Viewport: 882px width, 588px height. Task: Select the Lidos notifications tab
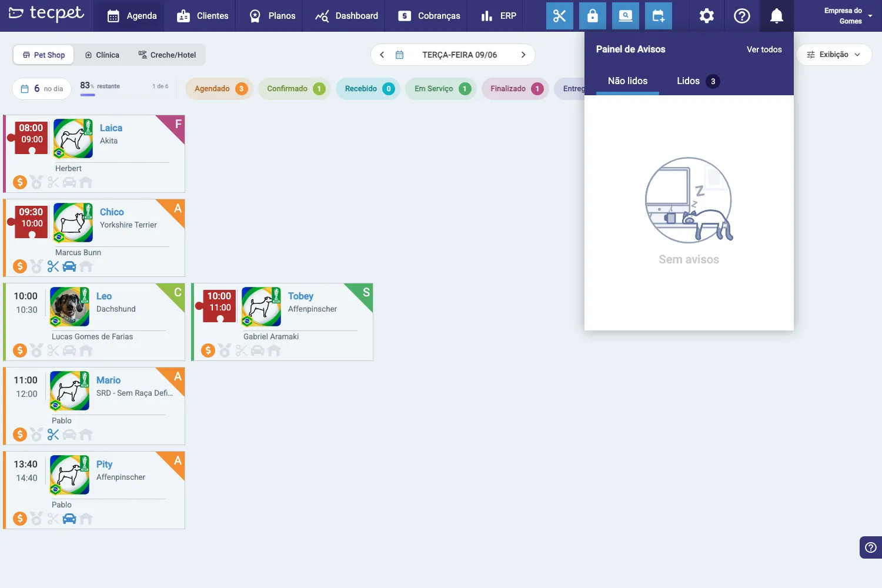tap(698, 81)
